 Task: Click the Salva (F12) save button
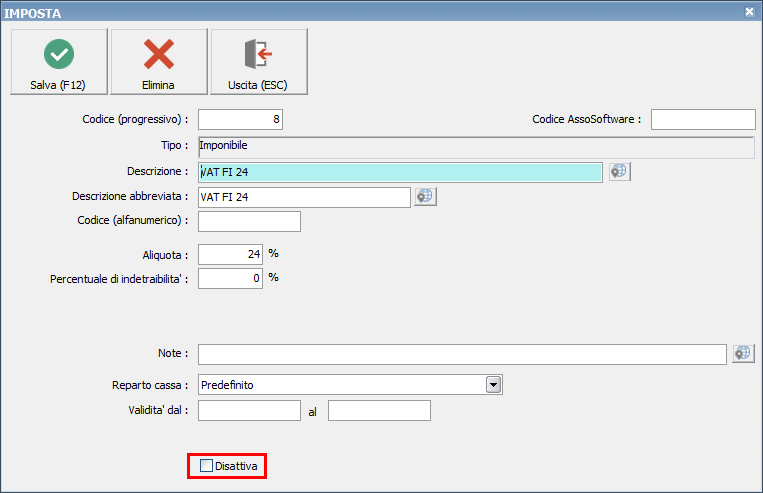[59, 61]
